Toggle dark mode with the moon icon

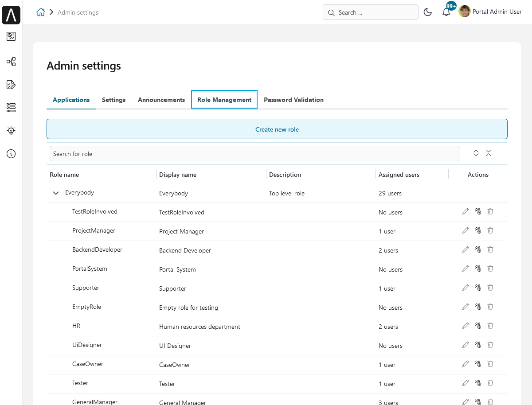point(428,12)
